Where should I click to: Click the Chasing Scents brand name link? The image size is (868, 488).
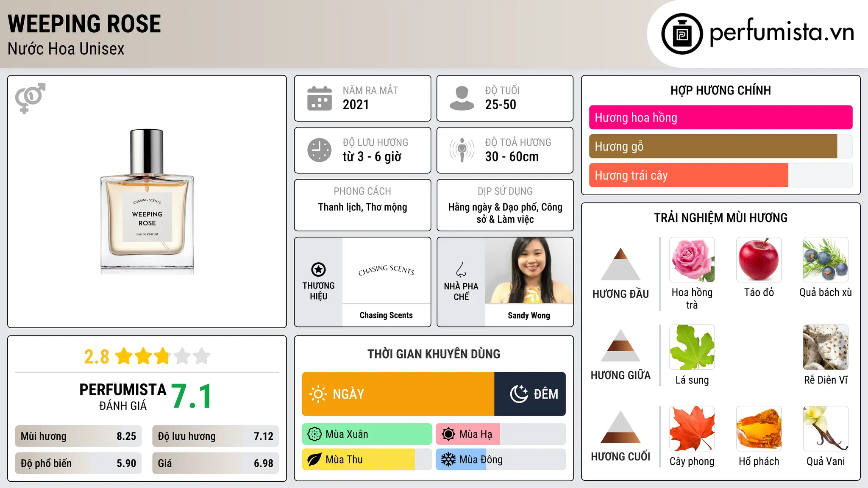pos(386,315)
